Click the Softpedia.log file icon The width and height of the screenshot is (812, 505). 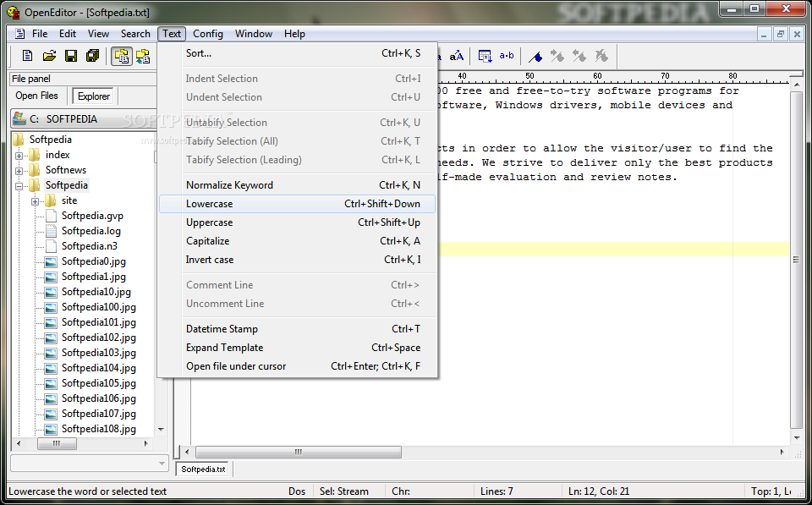[51, 231]
